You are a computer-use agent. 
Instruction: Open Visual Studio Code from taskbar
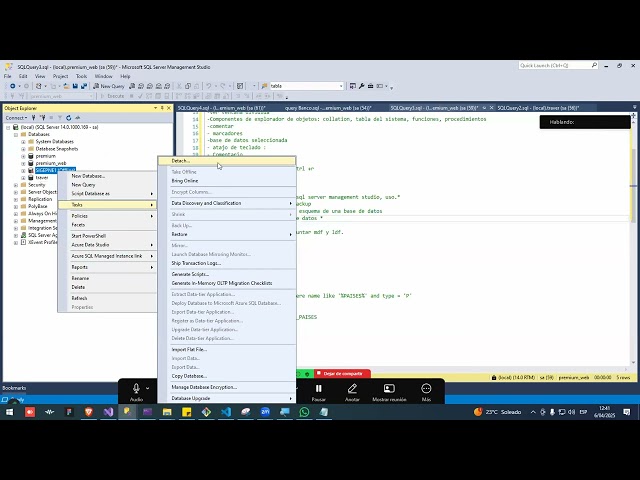226,412
